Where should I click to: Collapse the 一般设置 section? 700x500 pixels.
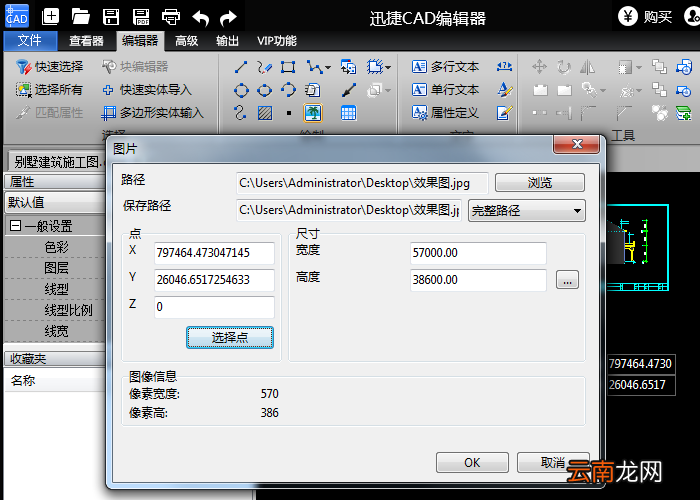(15, 226)
